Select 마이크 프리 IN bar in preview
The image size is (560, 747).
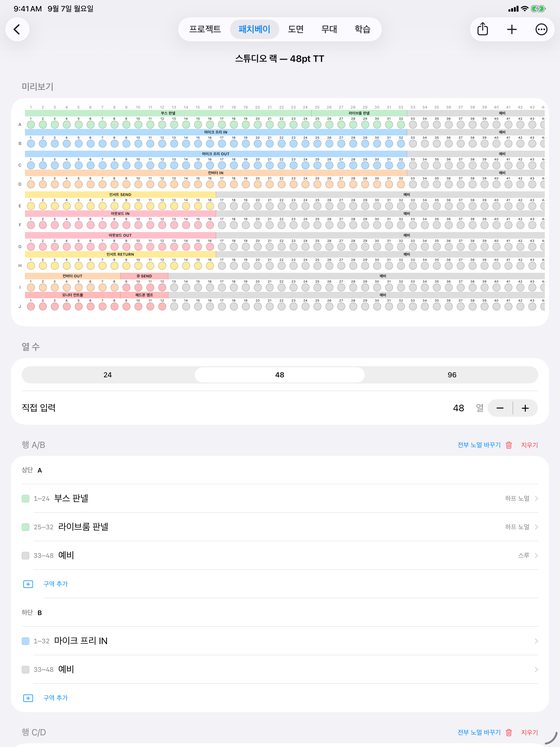pyautogui.click(x=216, y=132)
